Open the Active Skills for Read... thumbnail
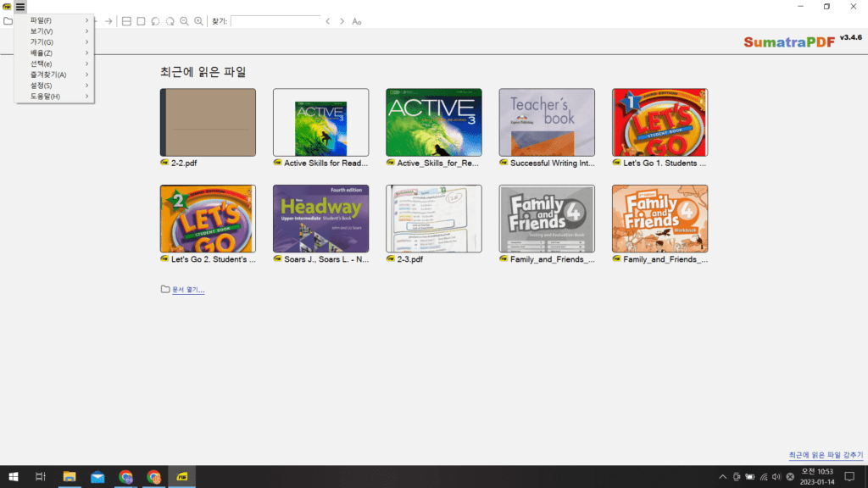The height and width of the screenshot is (488, 868). point(321,122)
